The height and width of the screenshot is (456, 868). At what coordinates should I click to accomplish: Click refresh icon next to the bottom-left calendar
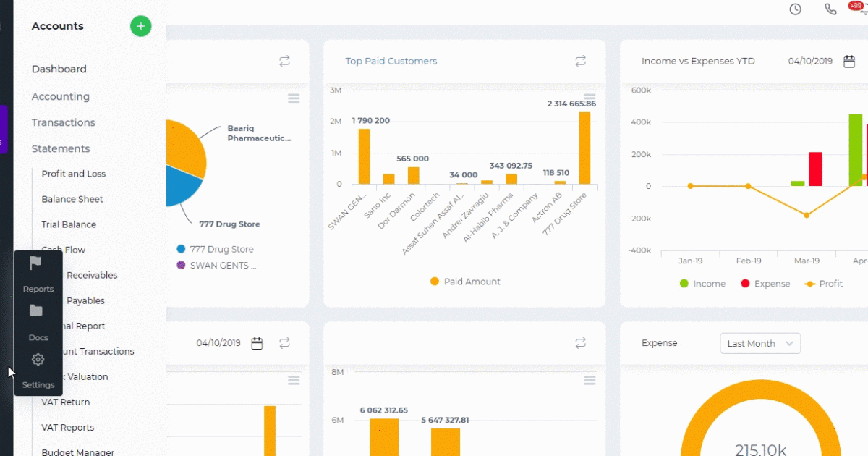coord(284,343)
